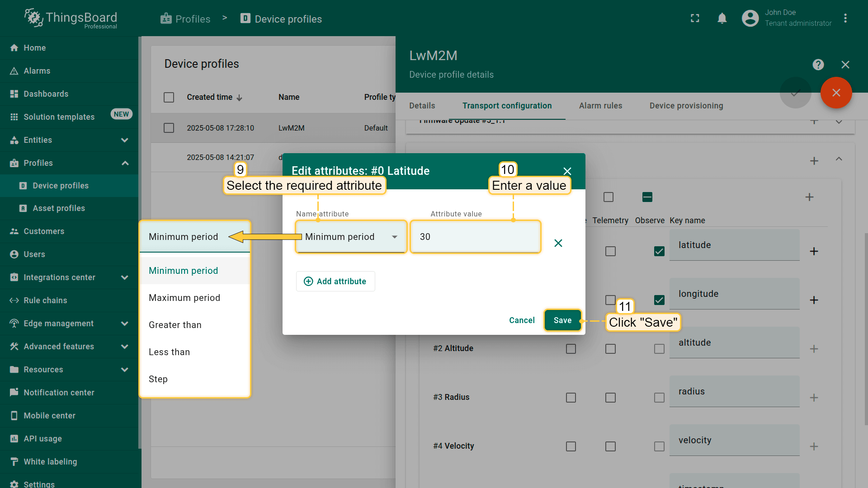Click the Save button
The image size is (868, 488).
[562, 320]
